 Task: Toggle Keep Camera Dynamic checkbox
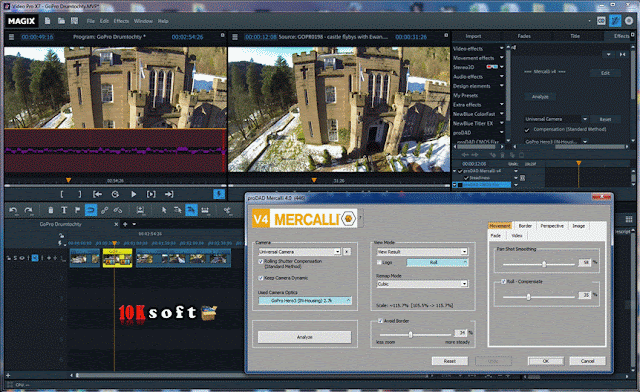coord(261,278)
